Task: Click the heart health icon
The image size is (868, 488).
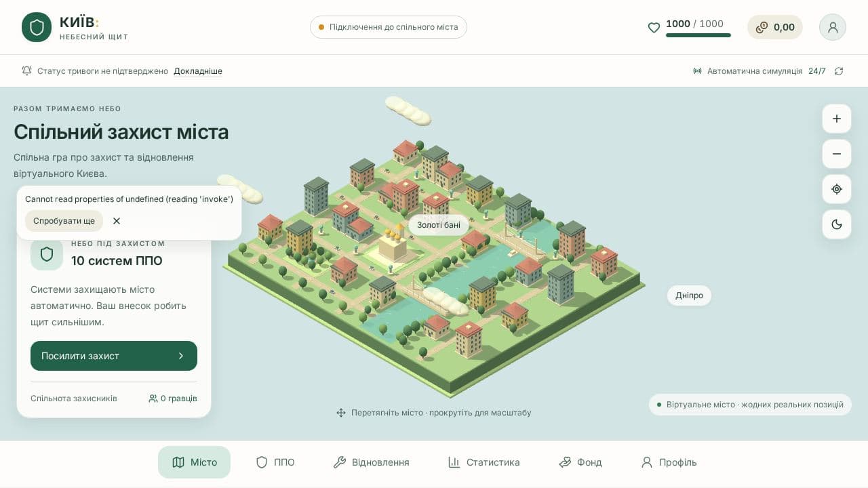Action: [654, 28]
